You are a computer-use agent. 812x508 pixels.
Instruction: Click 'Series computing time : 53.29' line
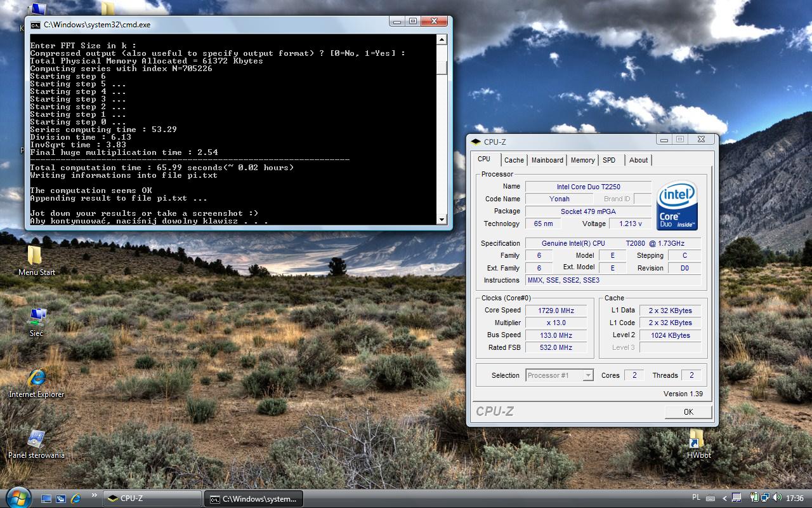[103, 130]
